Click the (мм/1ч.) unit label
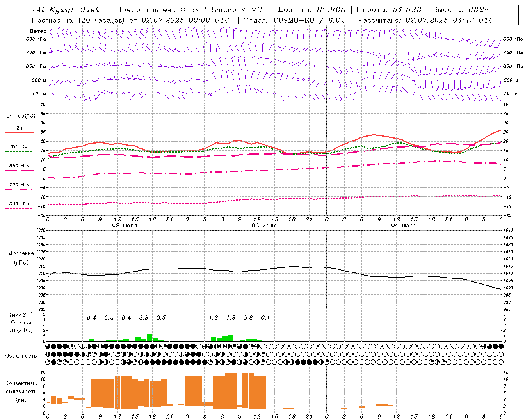Viewport: 525px width, 420px height. point(21,330)
